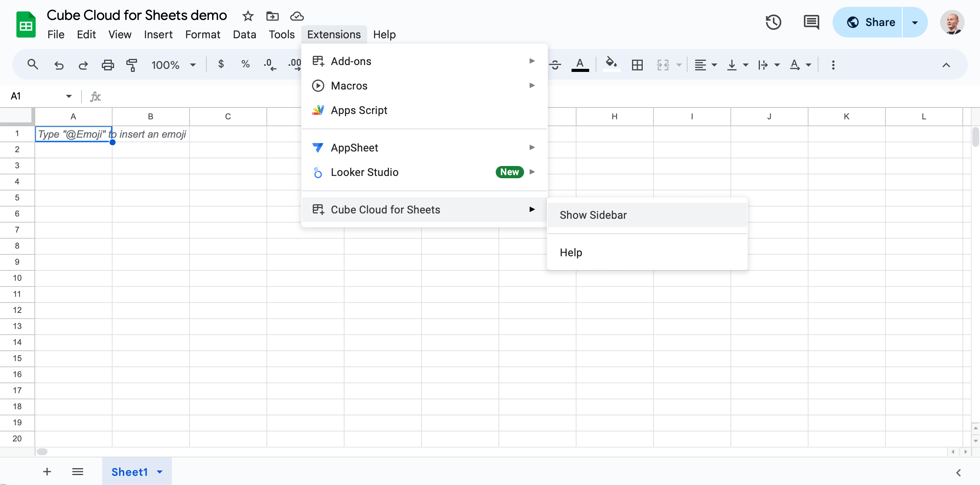Click the Share button
The height and width of the screenshot is (485, 980).
point(867,22)
